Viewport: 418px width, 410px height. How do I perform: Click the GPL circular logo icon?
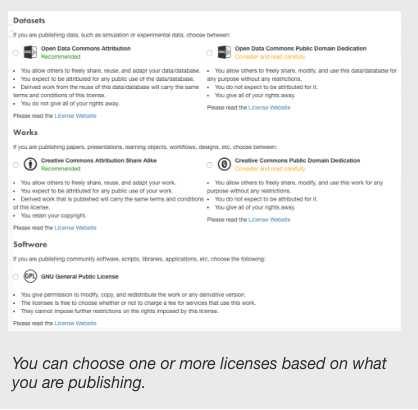(30, 276)
